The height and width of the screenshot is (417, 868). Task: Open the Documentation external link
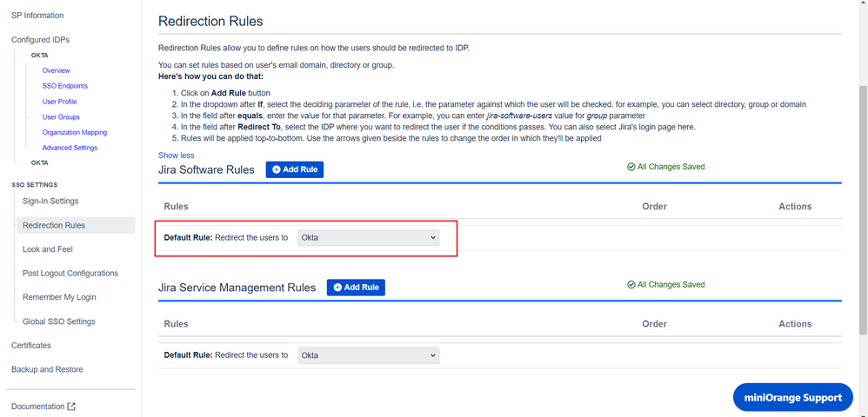click(43, 407)
